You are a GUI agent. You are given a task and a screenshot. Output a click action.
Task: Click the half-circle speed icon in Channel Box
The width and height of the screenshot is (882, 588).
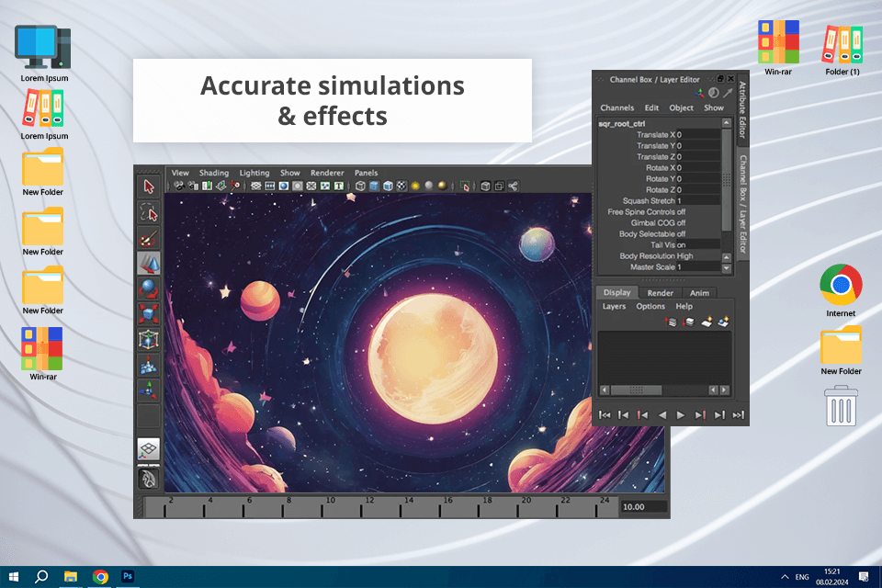pyautogui.click(x=713, y=93)
